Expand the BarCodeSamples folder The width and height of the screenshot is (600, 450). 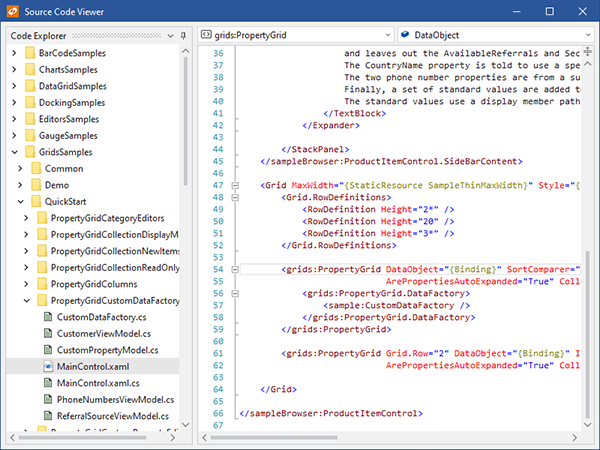[15, 53]
